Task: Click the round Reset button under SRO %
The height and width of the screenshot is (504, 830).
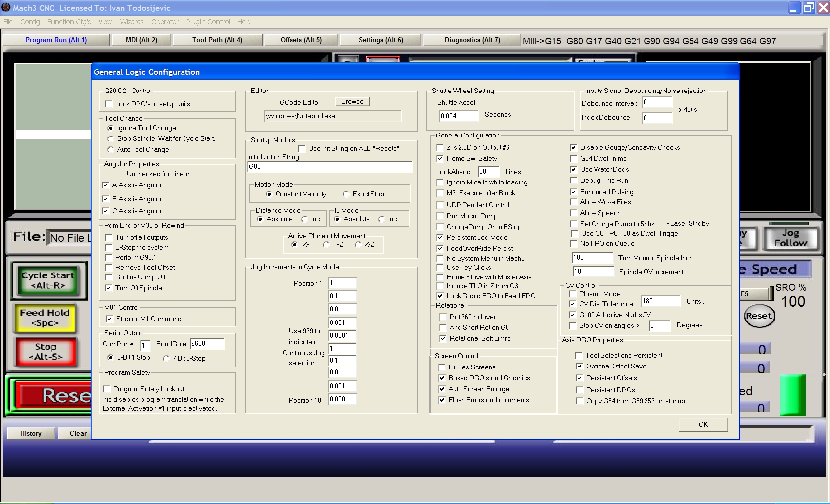Action: (759, 316)
